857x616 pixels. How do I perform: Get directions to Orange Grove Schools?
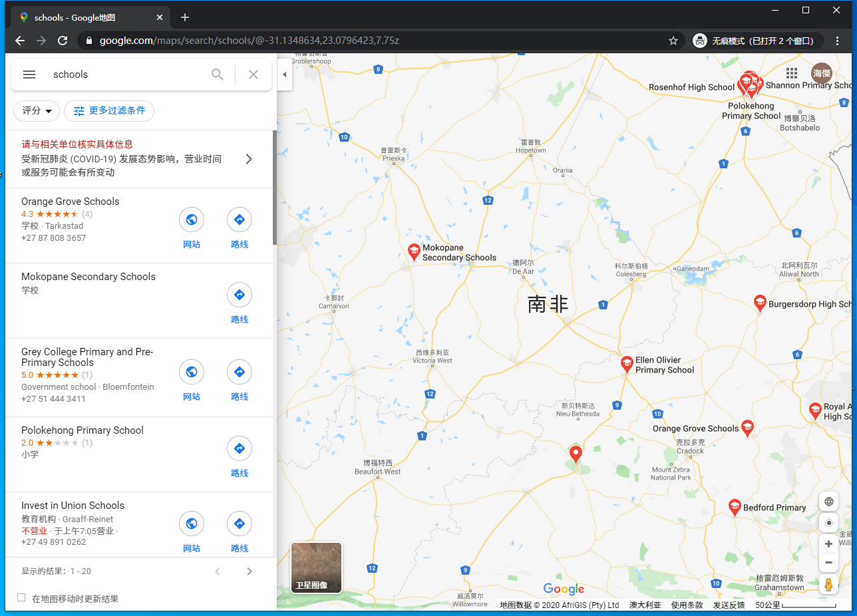(x=240, y=220)
